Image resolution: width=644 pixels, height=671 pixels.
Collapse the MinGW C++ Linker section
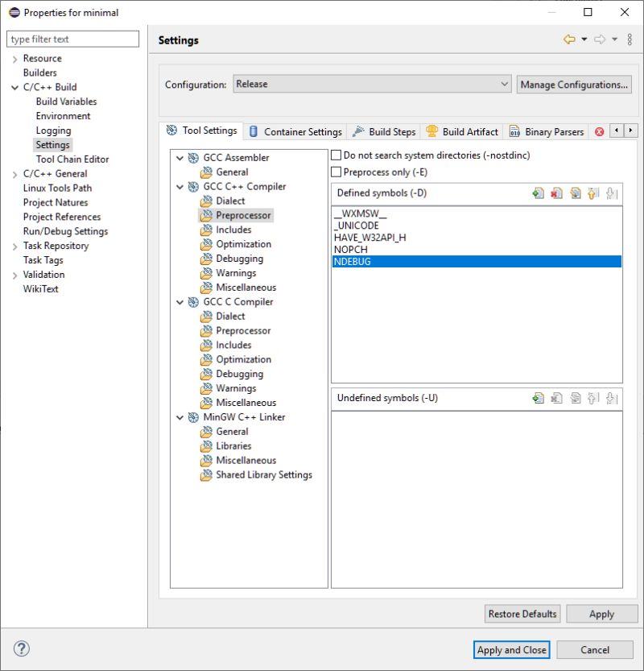179,416
